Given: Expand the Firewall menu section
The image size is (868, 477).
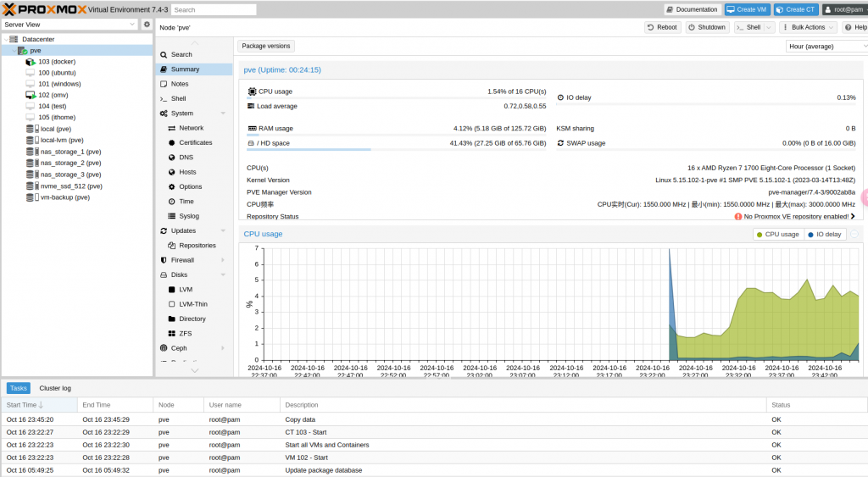Looking at the screenshot, I should pyautogui.click(x=223, y=260).
